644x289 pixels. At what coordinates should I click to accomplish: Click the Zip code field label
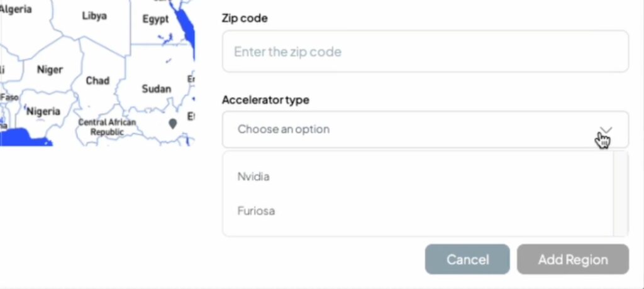[245, 18]
